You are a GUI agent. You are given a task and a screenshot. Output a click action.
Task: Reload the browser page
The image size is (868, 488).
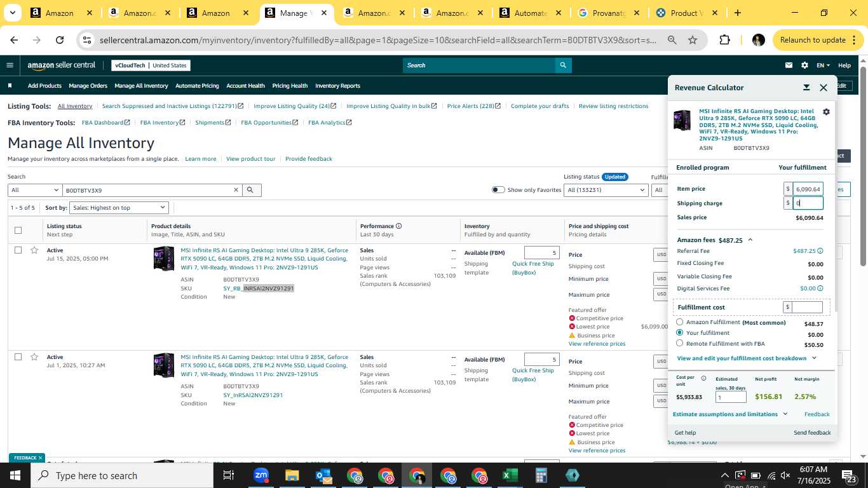[60, 40]
